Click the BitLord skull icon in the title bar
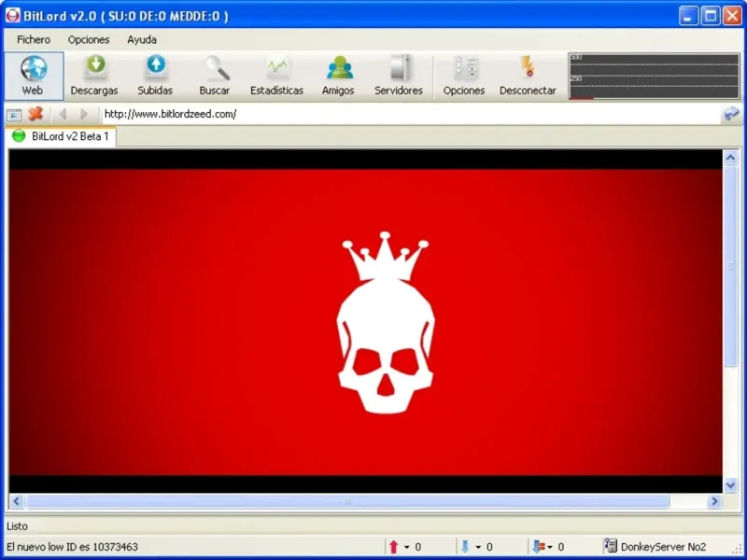This screenshot has width=747, height=560. [13, 16]
